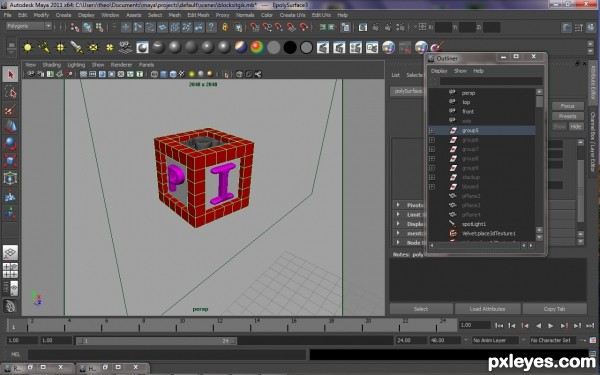The height and width of the screenshot is (375, 600).
Task: Select by component type mode icon
Action: pyautogui.click(x=99, y=27)
